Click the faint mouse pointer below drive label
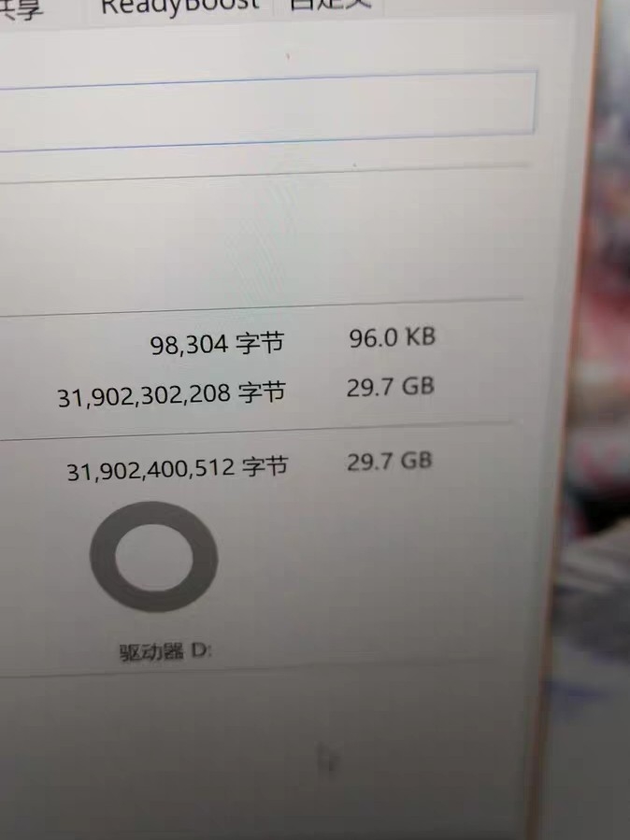630x840 pixels. (327, 758)
